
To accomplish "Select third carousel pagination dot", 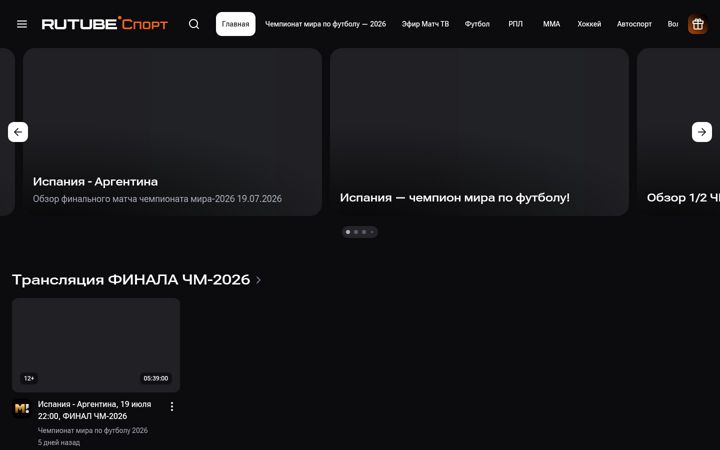I will click(x=364, y=232).
